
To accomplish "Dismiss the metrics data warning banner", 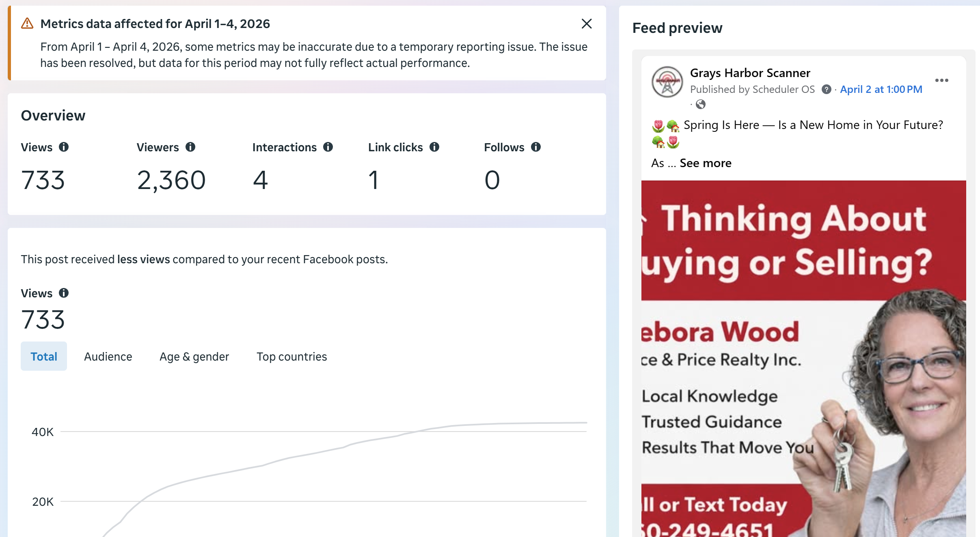I will coord(586,24).
